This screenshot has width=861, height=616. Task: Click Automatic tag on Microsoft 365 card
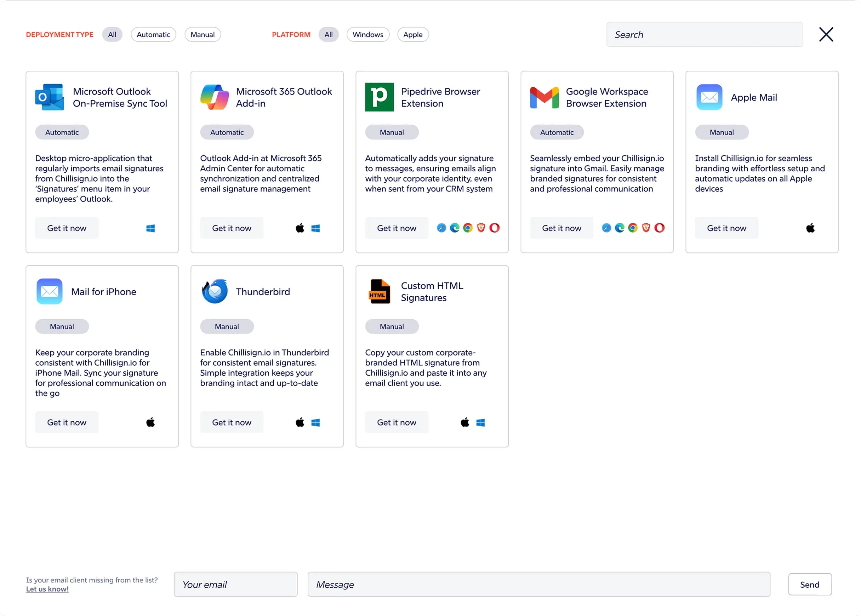(x=227, y=132)
